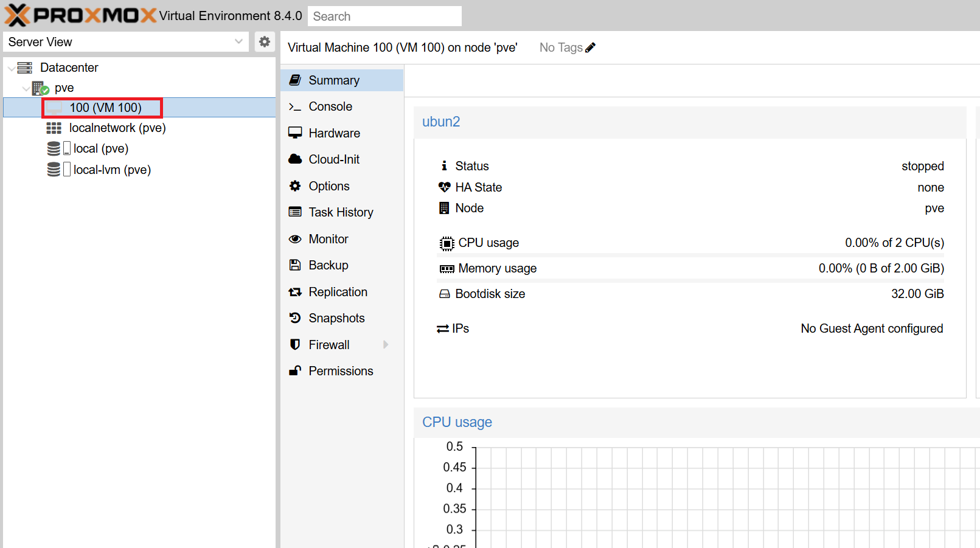Click the Snapshots history icon

(x=295, y=318)
